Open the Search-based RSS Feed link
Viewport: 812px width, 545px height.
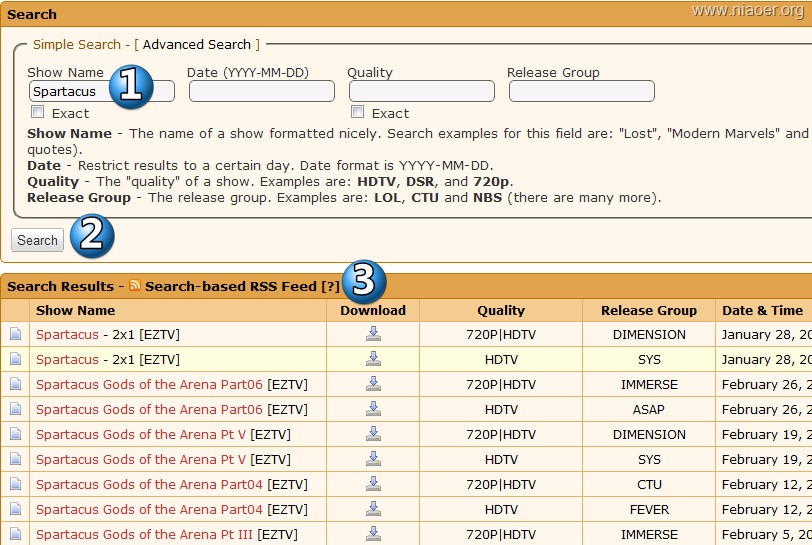point(230,286)
